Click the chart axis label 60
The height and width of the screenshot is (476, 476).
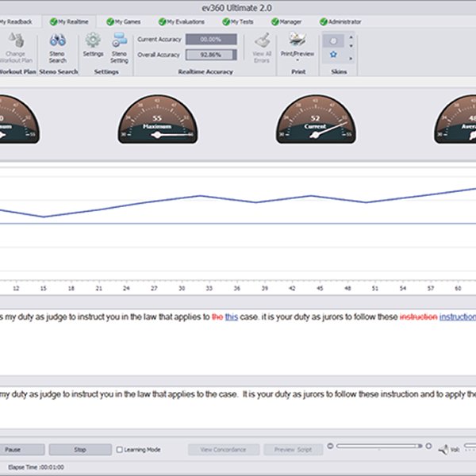(x=458, y=289)
